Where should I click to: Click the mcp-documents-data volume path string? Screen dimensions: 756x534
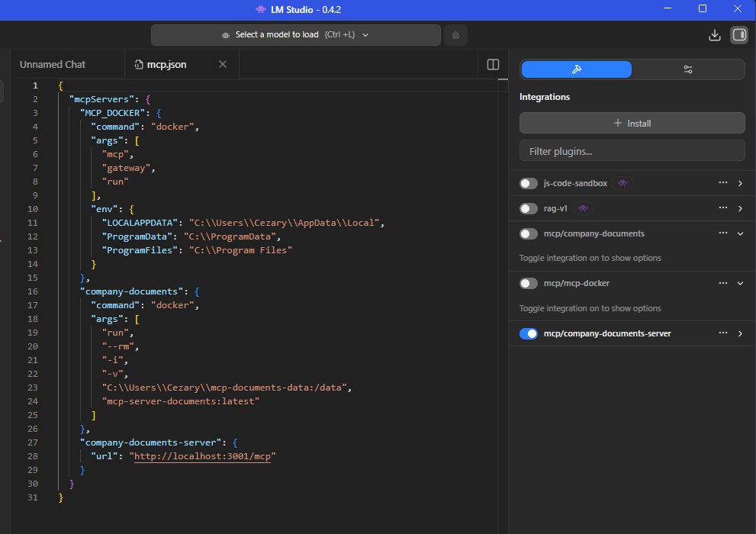point(224,388)
